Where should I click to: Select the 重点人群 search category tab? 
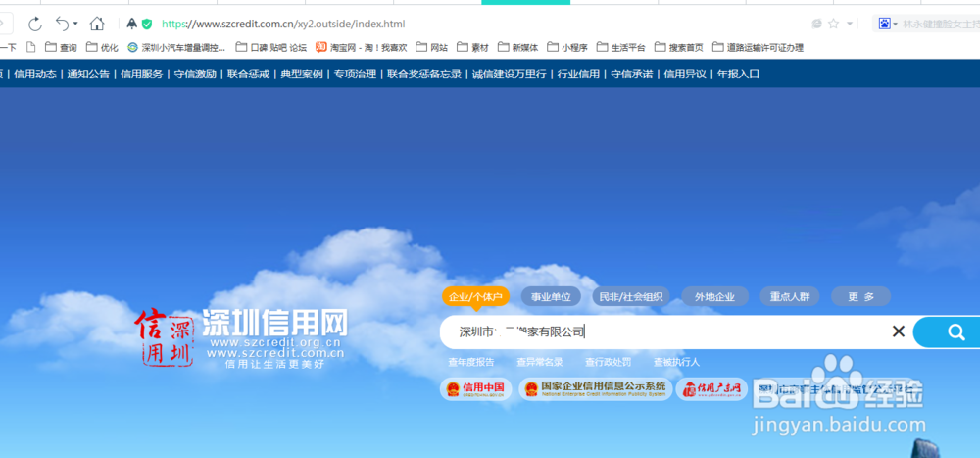click(x=789, y=296)
